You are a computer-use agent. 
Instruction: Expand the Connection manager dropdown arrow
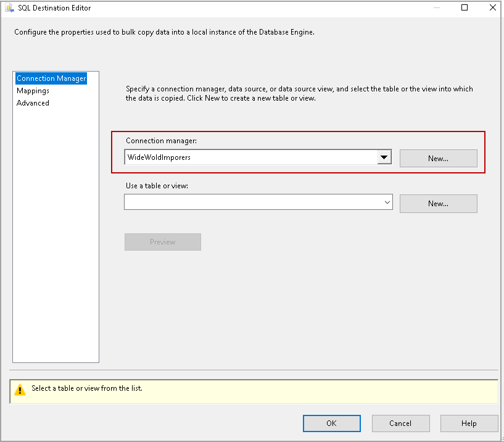click(384, 157)
